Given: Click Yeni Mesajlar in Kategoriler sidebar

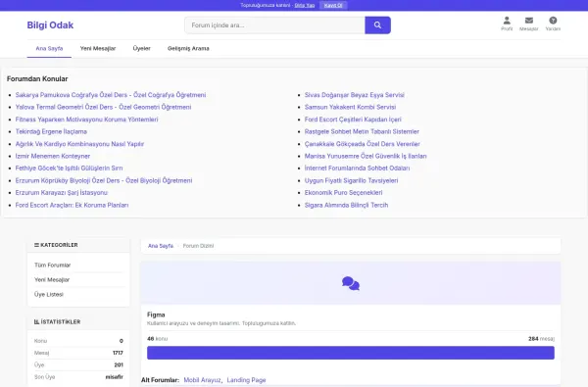Looking at the screenshot, I should pos(52,280).
